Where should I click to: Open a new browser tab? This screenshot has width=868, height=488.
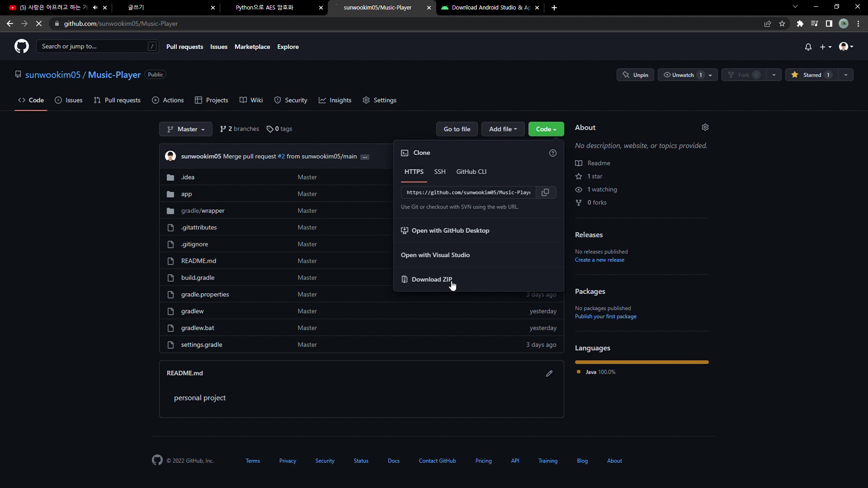tap(554, 8)
